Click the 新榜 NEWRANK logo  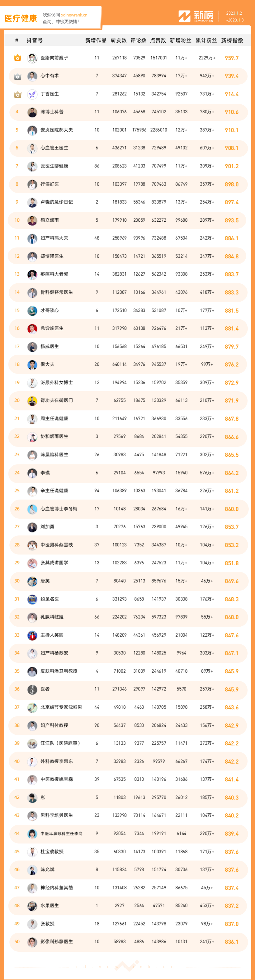point(196,16)
